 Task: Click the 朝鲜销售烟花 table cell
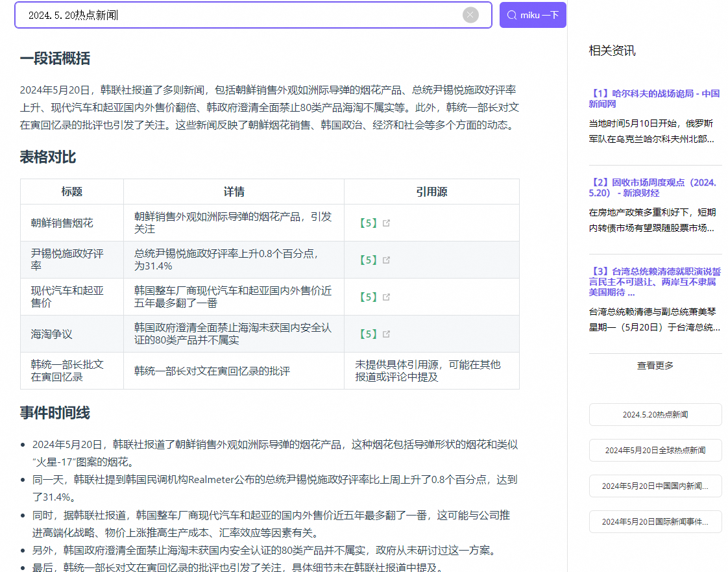pyautogui.click(x=72, y=223)
